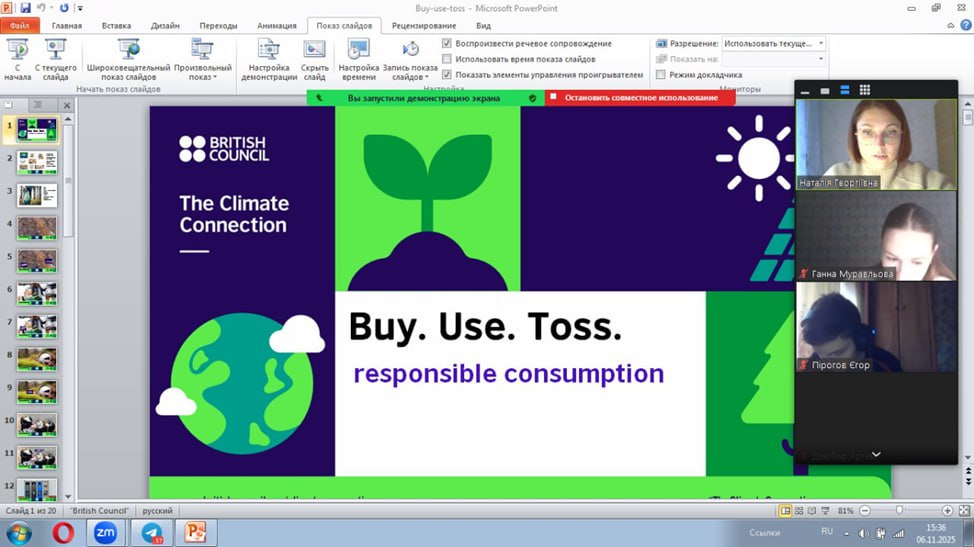Save the presentation from quick access toolbar
The image size is (974, 547).
(25, 8)
